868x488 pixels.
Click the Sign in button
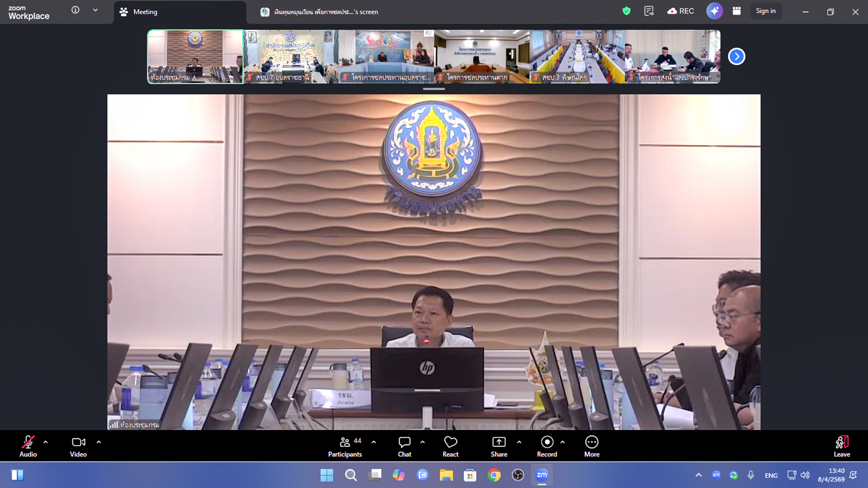point(766,11)
